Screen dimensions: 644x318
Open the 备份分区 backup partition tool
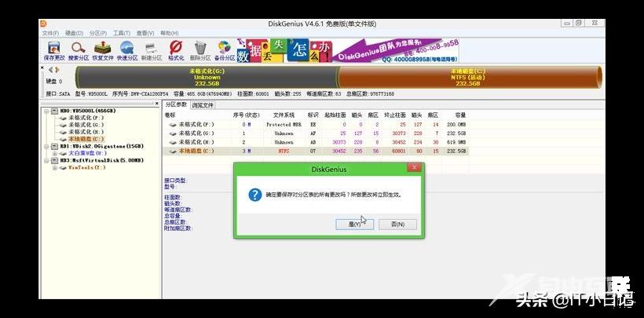225,51
